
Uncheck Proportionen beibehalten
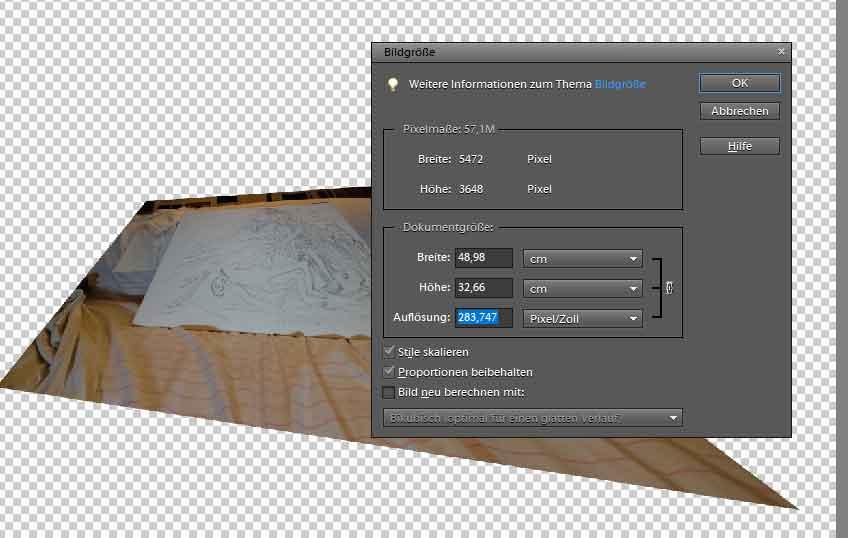pos(389,372)
